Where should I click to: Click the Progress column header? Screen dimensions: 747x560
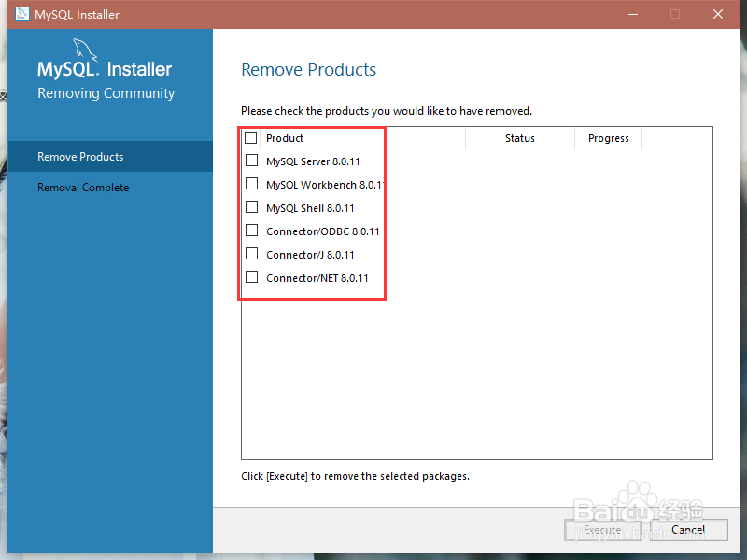coord(609,138)
